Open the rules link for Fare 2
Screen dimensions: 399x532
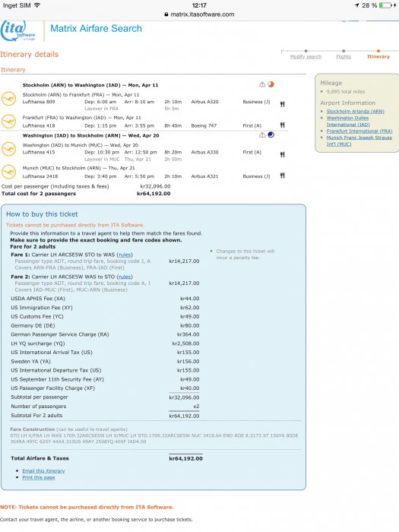pyautogui.click(x=125, y=277)
